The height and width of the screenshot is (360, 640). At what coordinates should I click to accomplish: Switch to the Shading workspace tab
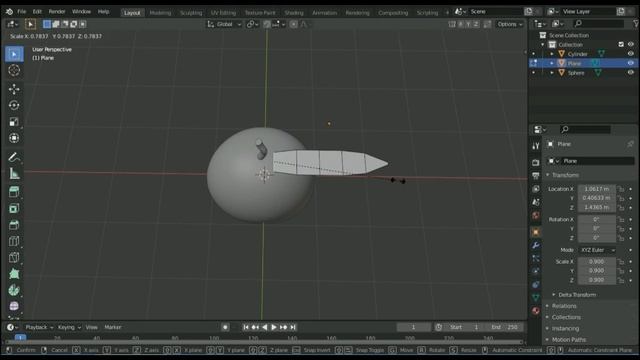click(294, 13)
